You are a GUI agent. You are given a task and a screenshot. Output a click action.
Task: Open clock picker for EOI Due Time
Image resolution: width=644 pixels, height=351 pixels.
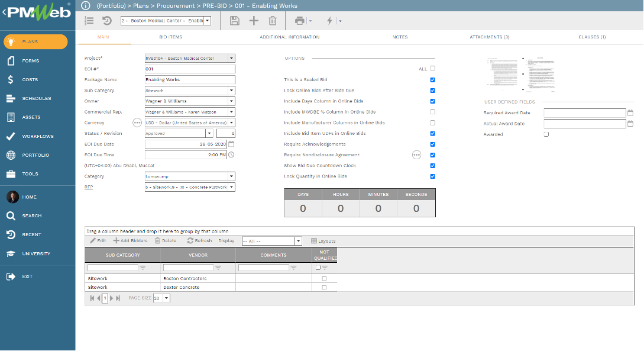pyautogui.click(x=231, y=154)
